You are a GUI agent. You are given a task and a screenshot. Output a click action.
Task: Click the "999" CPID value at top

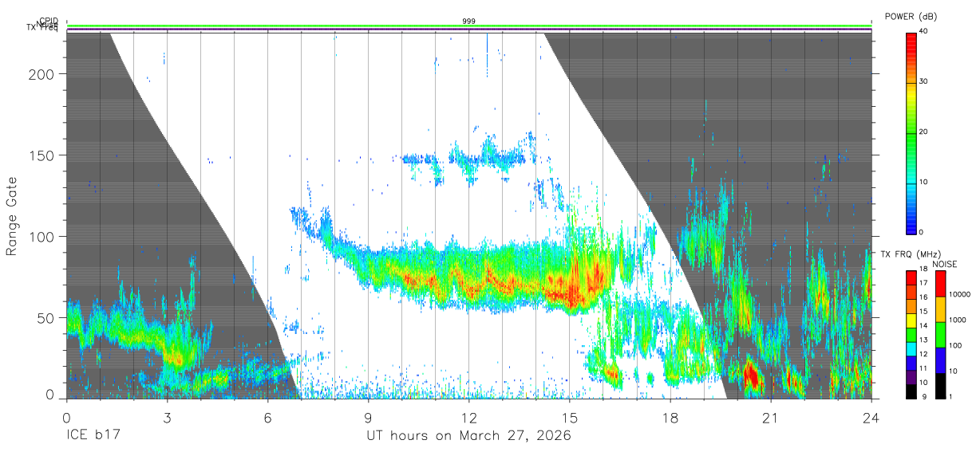pos(469,22)
